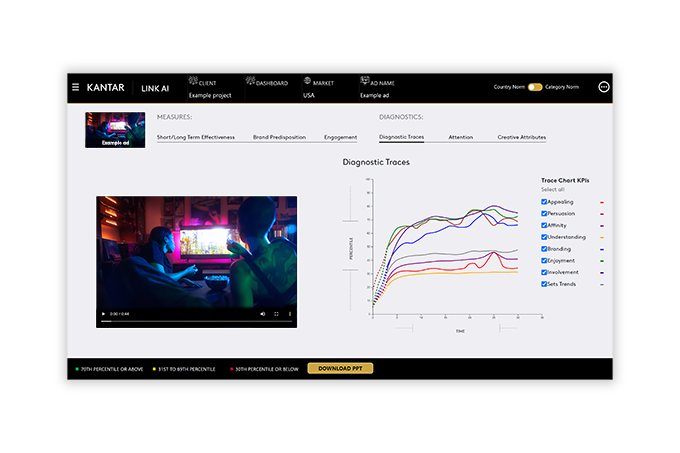Viewport: 680px width, 453px height.
Task: Uncheck the Appealing KPI checkbox
Action: [x=544, y=201]
